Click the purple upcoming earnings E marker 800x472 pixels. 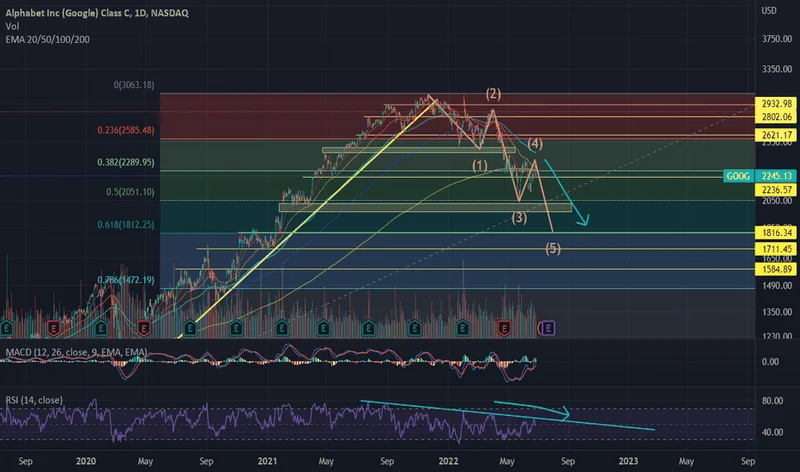[x=549, y=327]
